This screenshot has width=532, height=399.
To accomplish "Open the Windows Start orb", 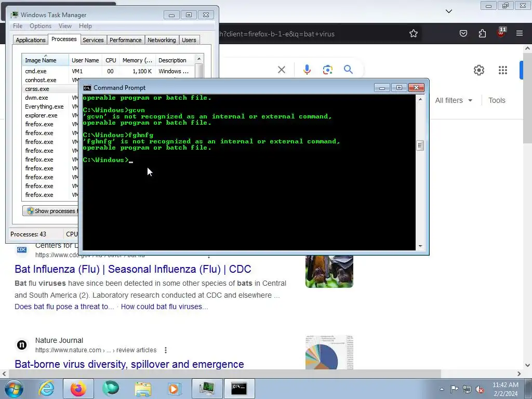I will click(14, 389).
